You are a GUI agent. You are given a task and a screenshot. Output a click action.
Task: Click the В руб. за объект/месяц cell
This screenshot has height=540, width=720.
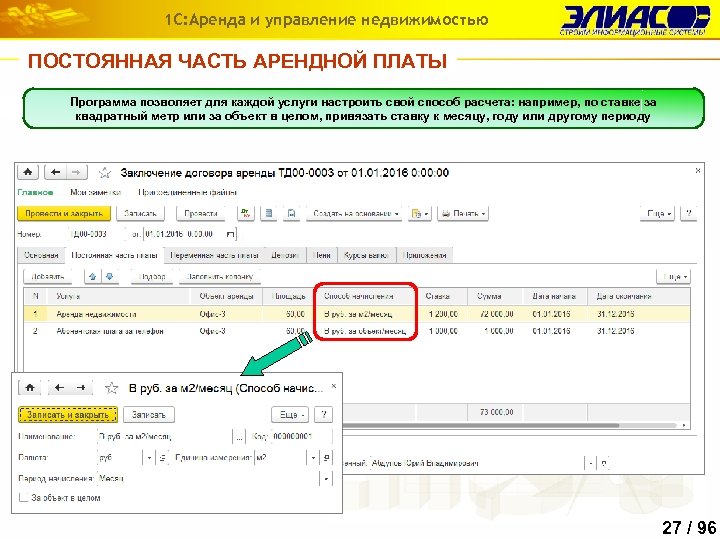click(x=365, y=331)
